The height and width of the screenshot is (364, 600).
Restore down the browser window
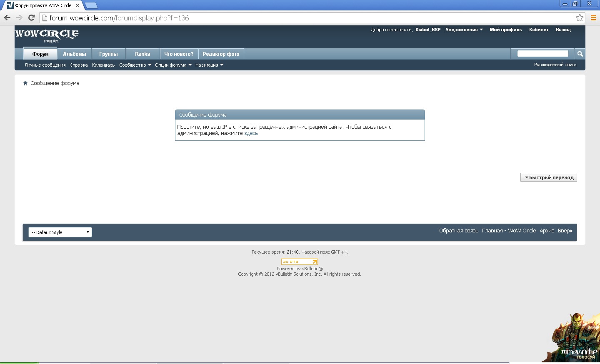(575, 4)
